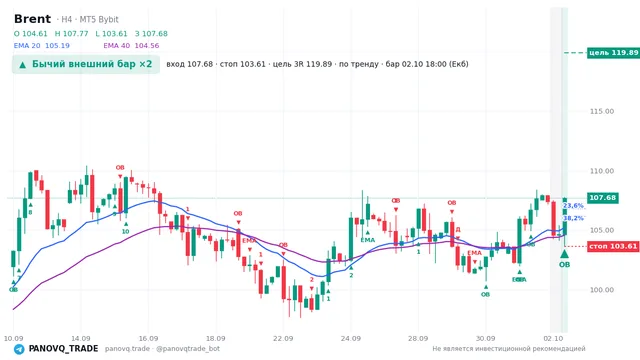Click the '18.09' date axis label
The width and height of the screenshot is (640, 360).
click(x=216, y=338)
